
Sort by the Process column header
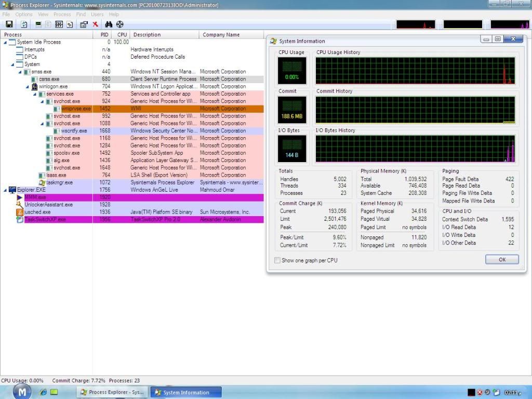[46, 35]
